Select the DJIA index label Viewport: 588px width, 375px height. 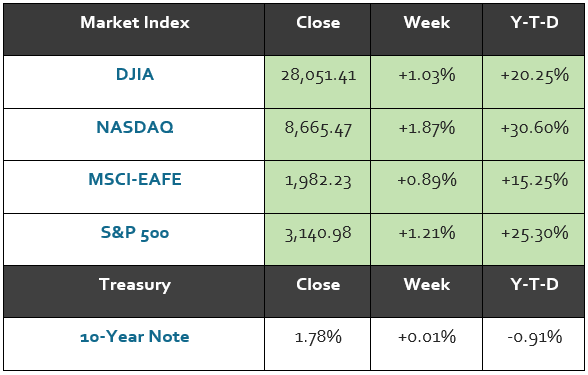pos(135,74)
